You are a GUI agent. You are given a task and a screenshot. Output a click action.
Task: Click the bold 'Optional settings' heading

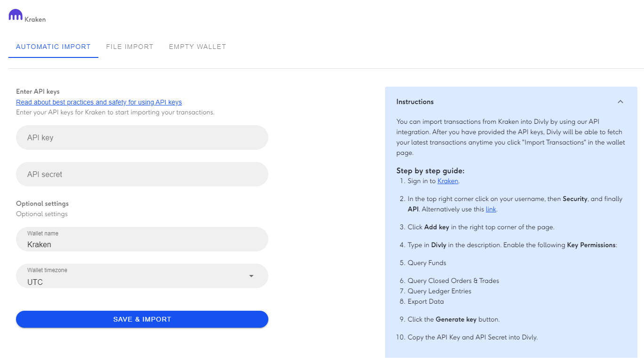tap(42, 204)
